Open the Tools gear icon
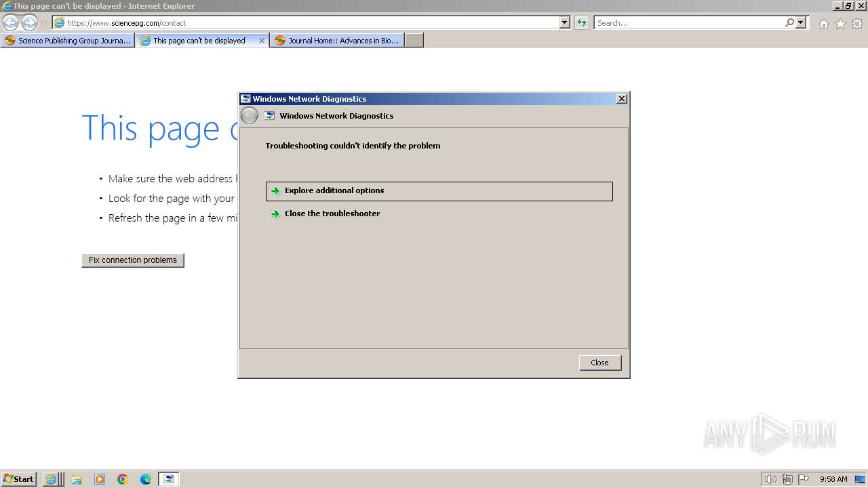This screenshot has height=488, width=868. (x=857, y=24)
